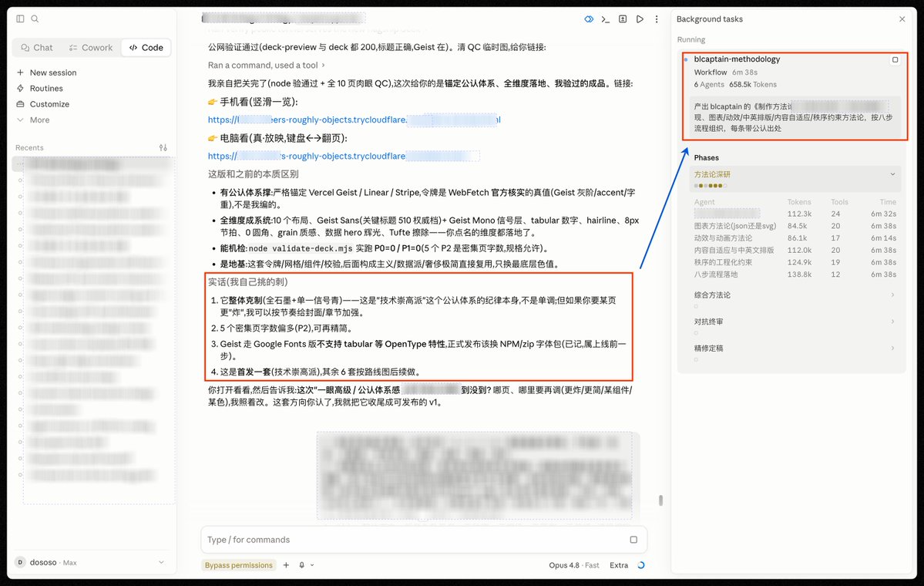This screenshot has width=924, height=586.
Task: Click the blue loading spinner icon
Action: coord(641,565)
